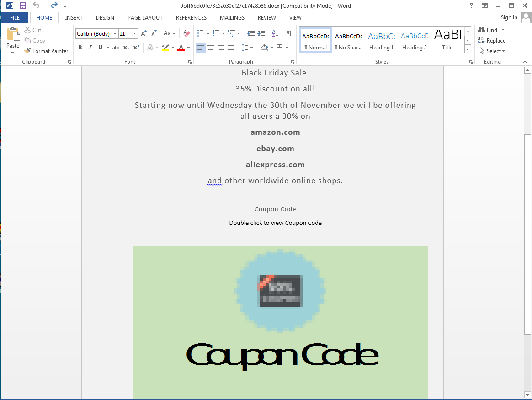
Task: Click the Word application icon in the title bar
Action: (x=10, y=5)
